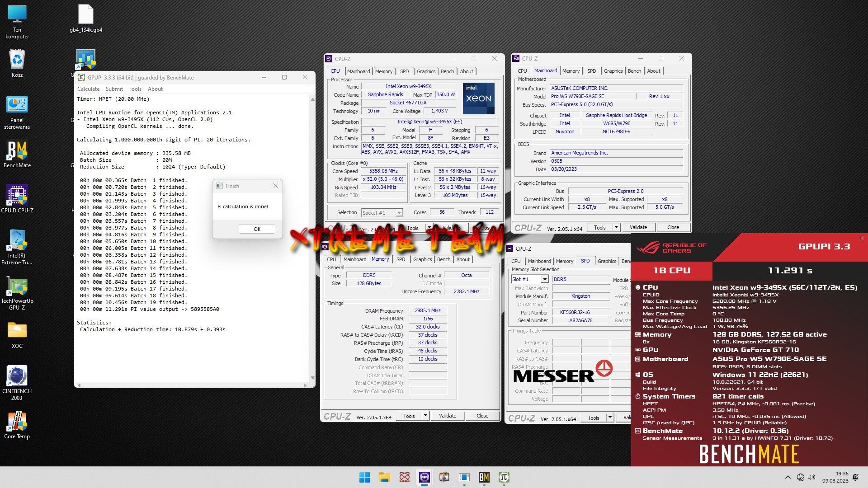The height and width of the screenshot is (488, 868).
Task: Open the Kosz recycle bin icon
Action: click(17, 63)
